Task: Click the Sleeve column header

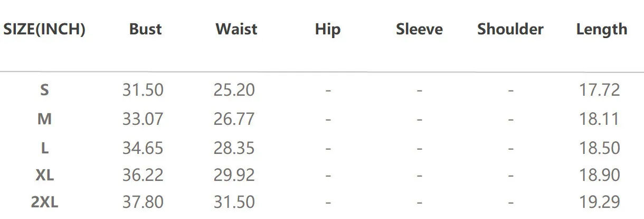Action: point(419,29)
